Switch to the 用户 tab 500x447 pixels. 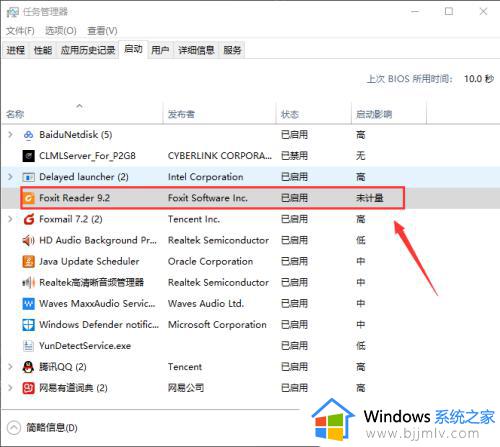160,50
